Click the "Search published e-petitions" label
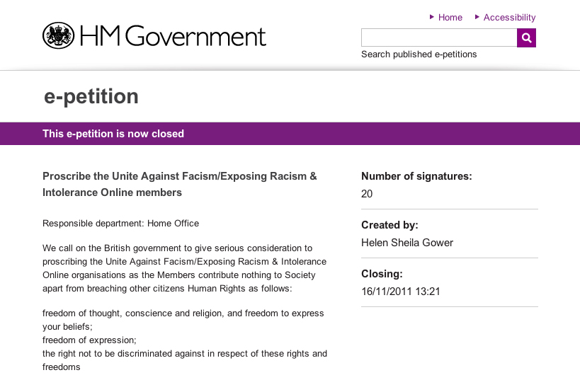 [x=419, y=54]
